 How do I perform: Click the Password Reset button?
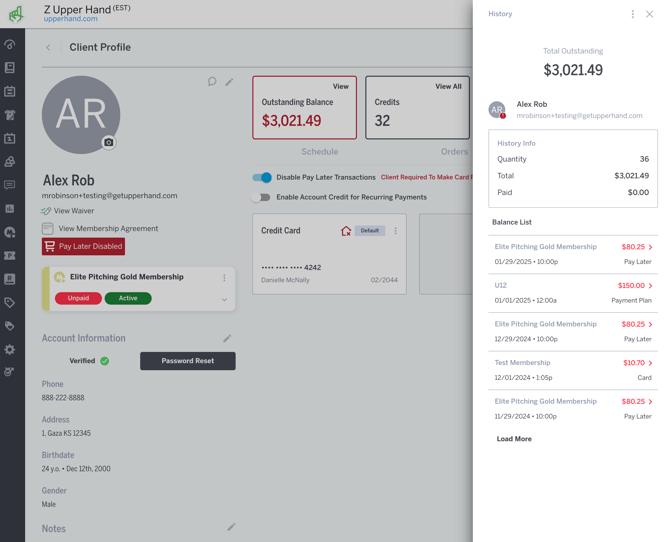188,361
